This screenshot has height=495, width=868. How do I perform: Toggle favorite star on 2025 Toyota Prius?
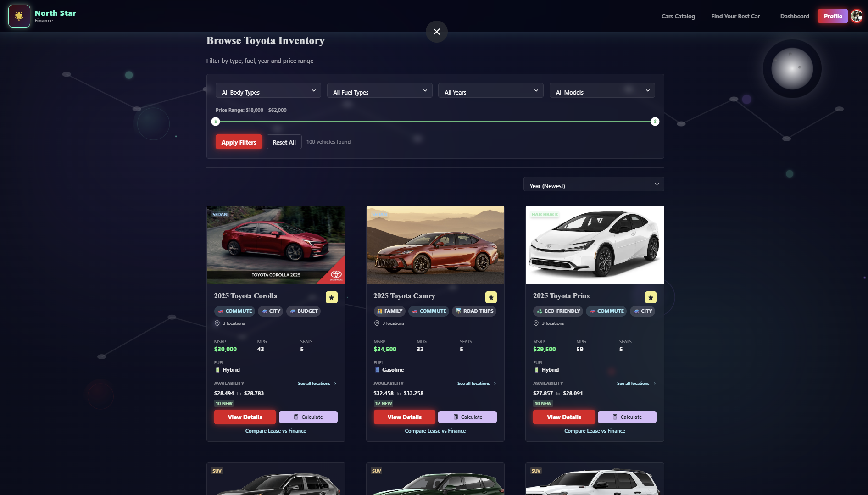click(x=651, y=297)
